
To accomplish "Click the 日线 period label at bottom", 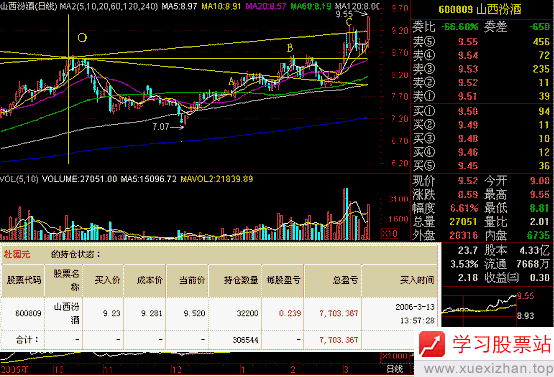I will click(395, 369).
